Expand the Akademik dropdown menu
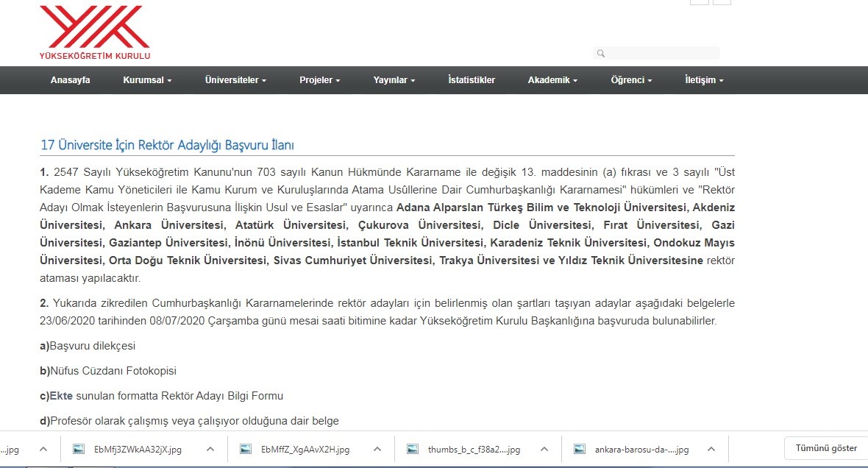868x468 pixels. 552,79
